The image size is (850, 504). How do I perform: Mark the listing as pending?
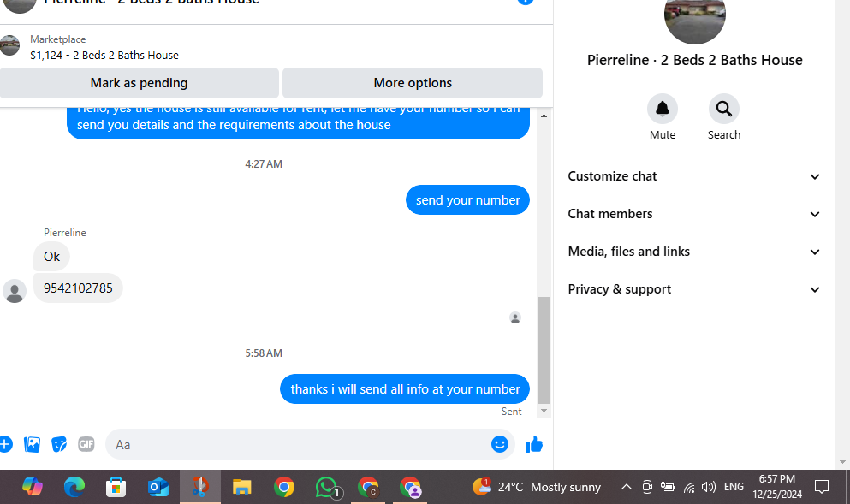point(139,83)
